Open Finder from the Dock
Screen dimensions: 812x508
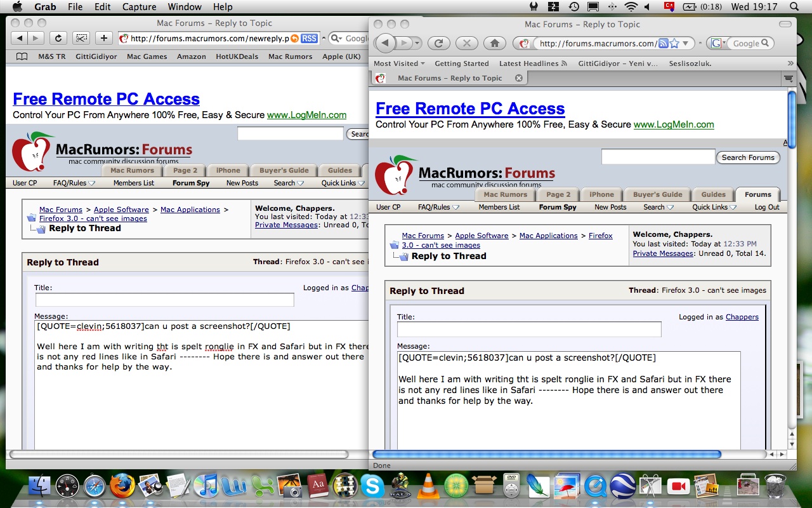point(39,486)
